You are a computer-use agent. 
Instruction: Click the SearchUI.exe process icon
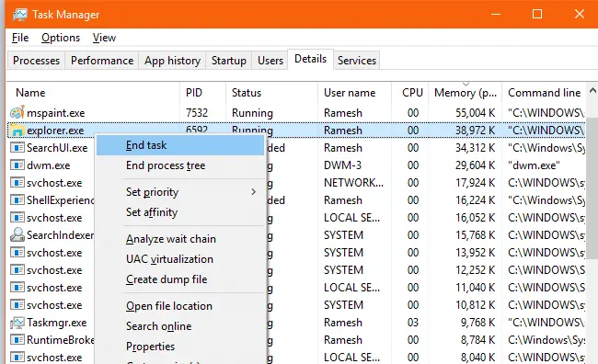point(17,147)
